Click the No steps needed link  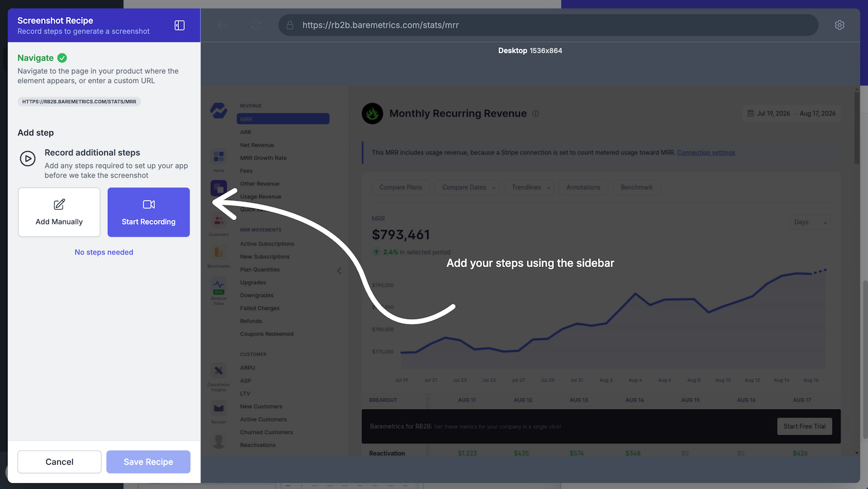tap(104, 252)
